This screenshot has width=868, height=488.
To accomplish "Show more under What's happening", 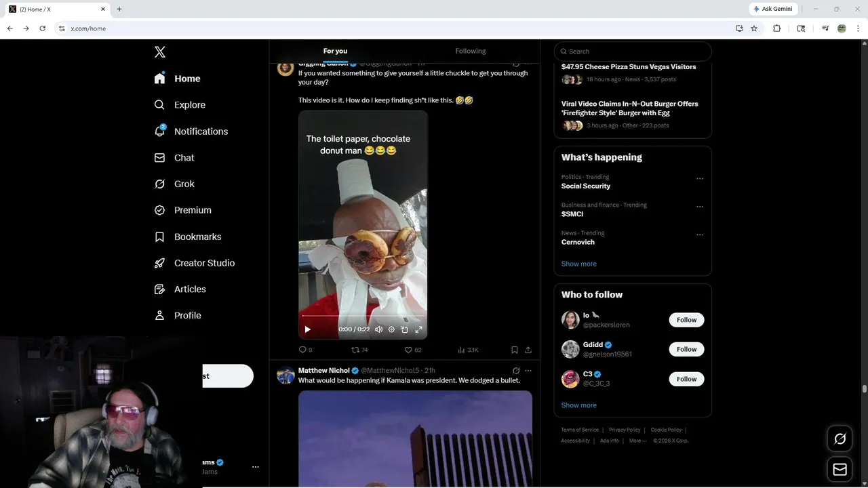I will pos(579,264).
